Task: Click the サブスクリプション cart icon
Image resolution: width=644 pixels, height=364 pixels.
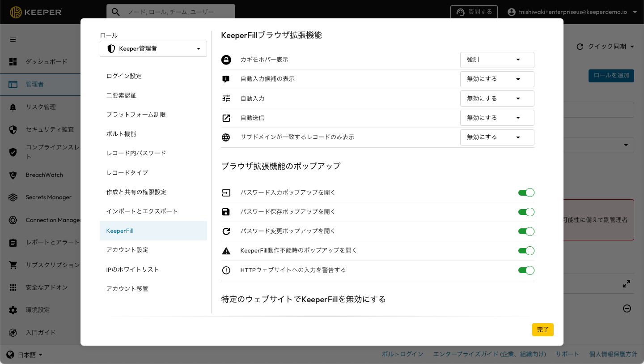Action: (x=13, y=265)
